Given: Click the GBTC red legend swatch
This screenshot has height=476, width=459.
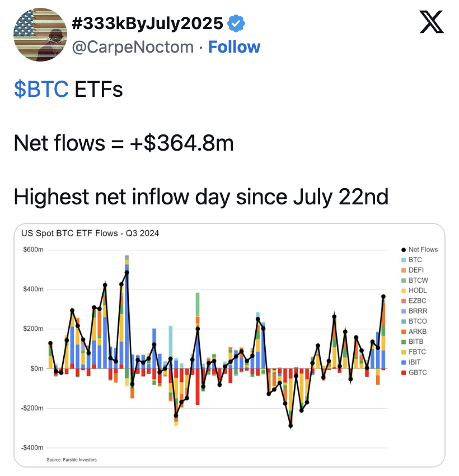Looking at the screenshot, I should coord(404,372).
